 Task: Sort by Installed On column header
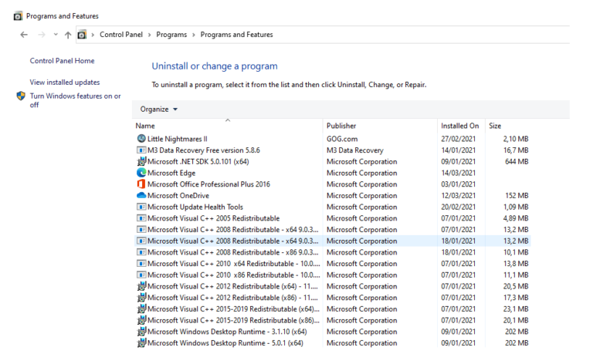(x=460, y=126)
